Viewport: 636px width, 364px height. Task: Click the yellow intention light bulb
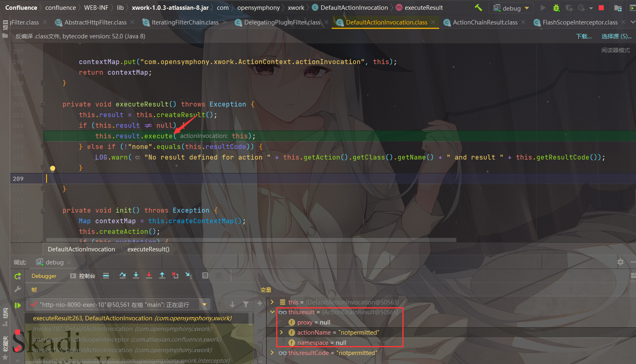pos(53,169)
